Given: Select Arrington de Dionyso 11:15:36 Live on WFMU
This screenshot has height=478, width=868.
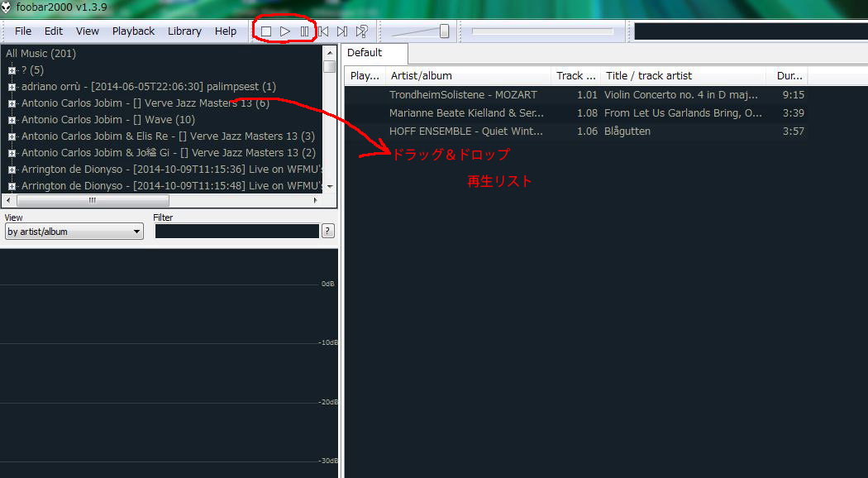Looking at the screenshot, I should coord(172,170).
